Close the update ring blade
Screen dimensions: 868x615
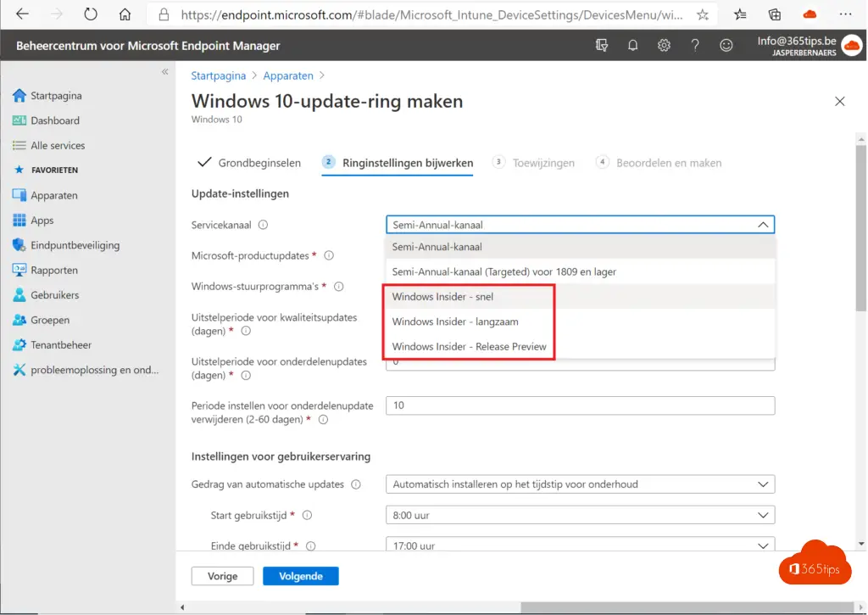840,101
